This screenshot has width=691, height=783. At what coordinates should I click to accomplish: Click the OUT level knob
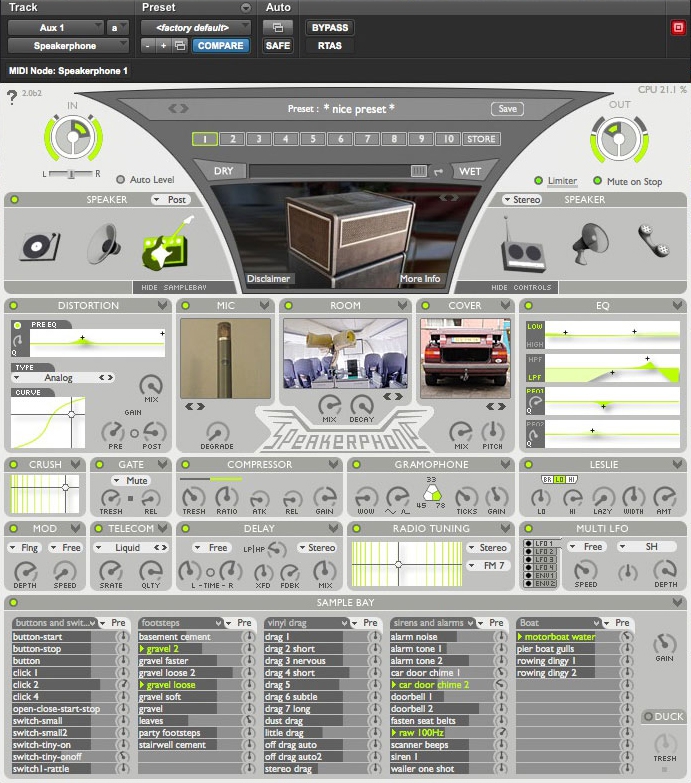[x=619, y=139]
